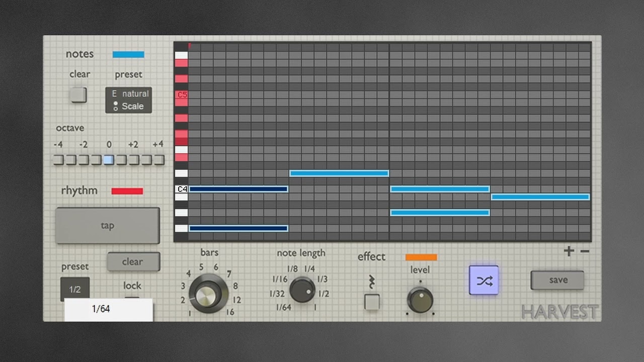The height and width of the screenshot is (362, 644).
Task: Click bars value 8
Action: click(235, 286)
